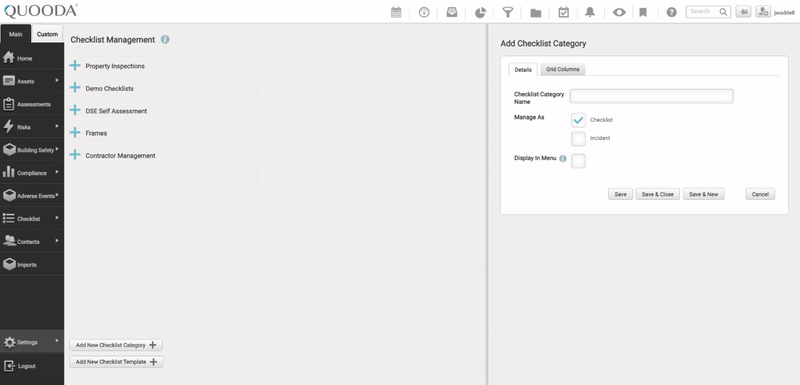Expand the Adverse Events sidebar submenu

pos(57,195)
